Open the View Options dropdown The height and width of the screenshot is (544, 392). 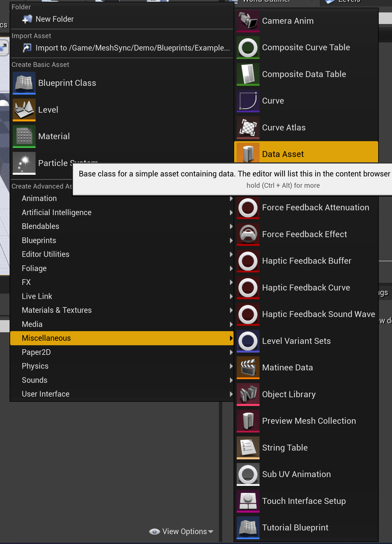pyautogui.click(x=185, y=532)
